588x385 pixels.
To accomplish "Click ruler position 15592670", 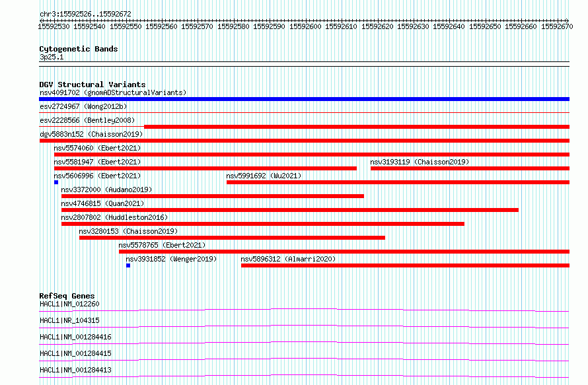I will point(557,26).
